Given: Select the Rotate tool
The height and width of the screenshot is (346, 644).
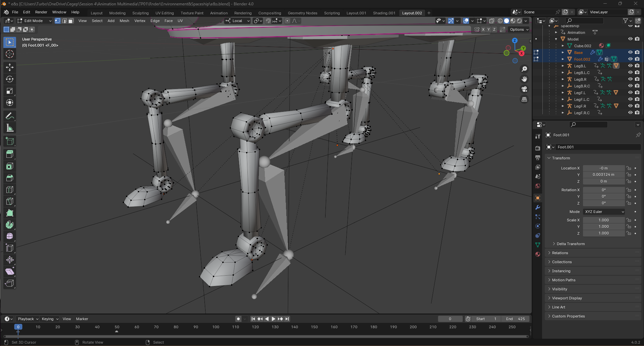Looking at the screenshot, I should [10, 79].
